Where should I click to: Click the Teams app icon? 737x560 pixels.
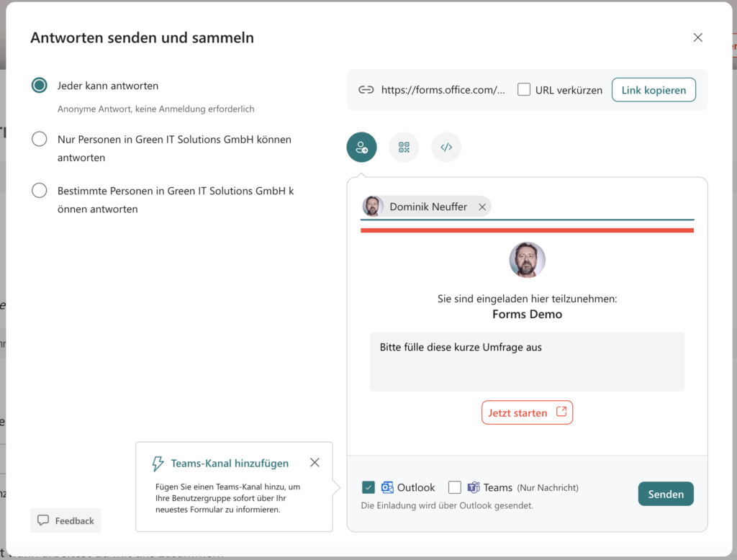click(x=474, y=487)
